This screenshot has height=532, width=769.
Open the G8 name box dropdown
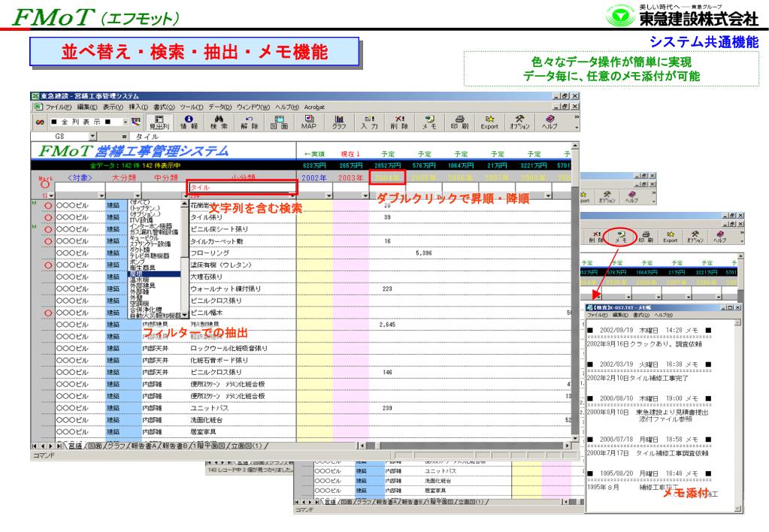pyautogui.click(x=92, y=136)
